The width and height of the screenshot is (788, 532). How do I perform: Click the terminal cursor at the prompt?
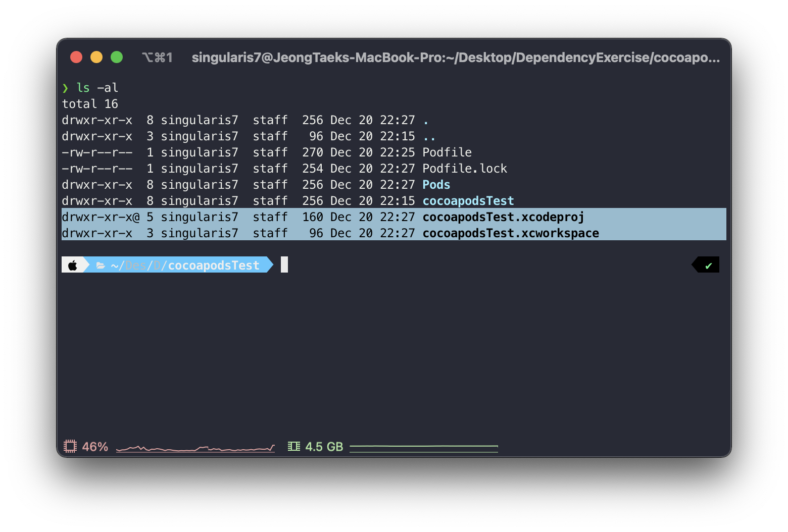[284, 264]
